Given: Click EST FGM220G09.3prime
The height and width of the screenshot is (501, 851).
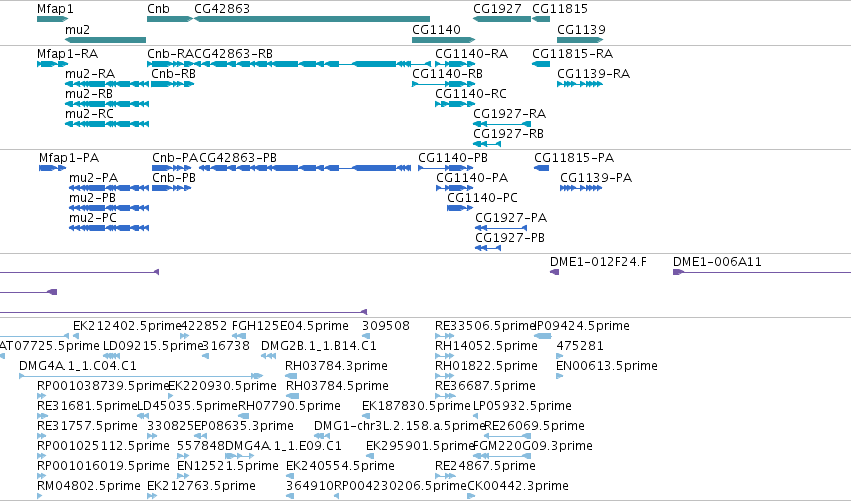Looking at the screenshot, I should click(533, 446).
